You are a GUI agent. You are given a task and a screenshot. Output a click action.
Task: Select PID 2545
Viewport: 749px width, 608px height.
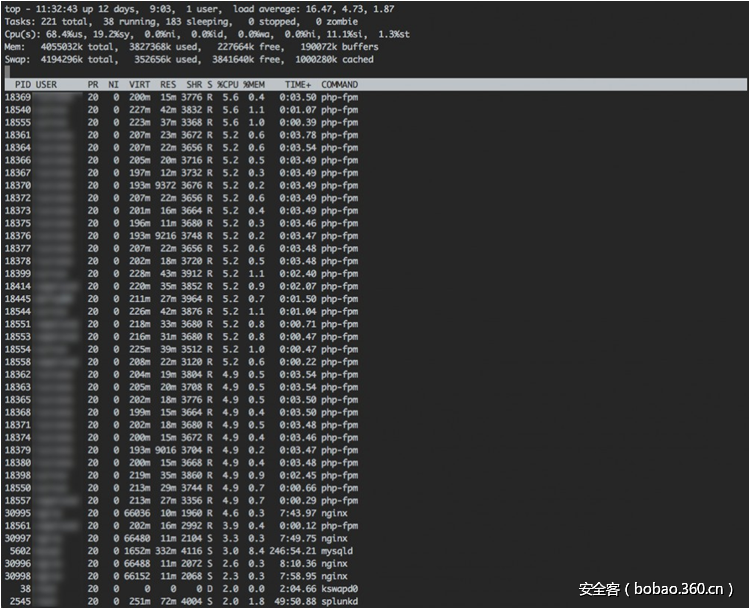click(20, 601)
